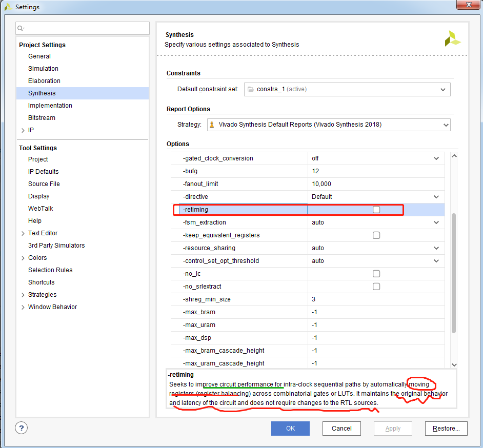Open Implementation settings
The width and height of the screenshot is (483, 448).
tap(50, 106)
